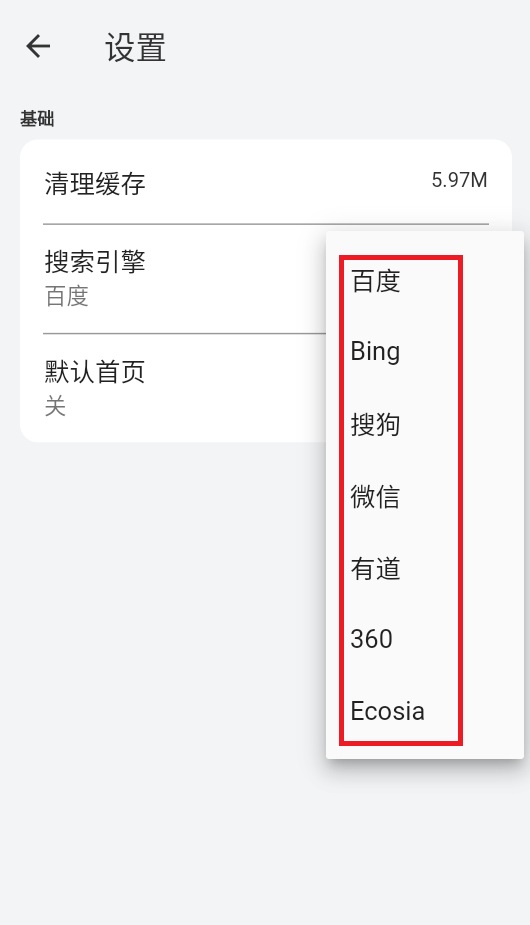530x925 pixels.
Task: Tap the 关 status under 默认首页
Action: pos(55,406)
